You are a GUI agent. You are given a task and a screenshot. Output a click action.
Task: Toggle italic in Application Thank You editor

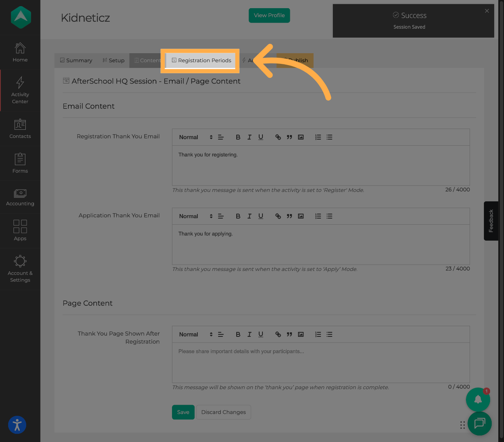click(249, 216)
